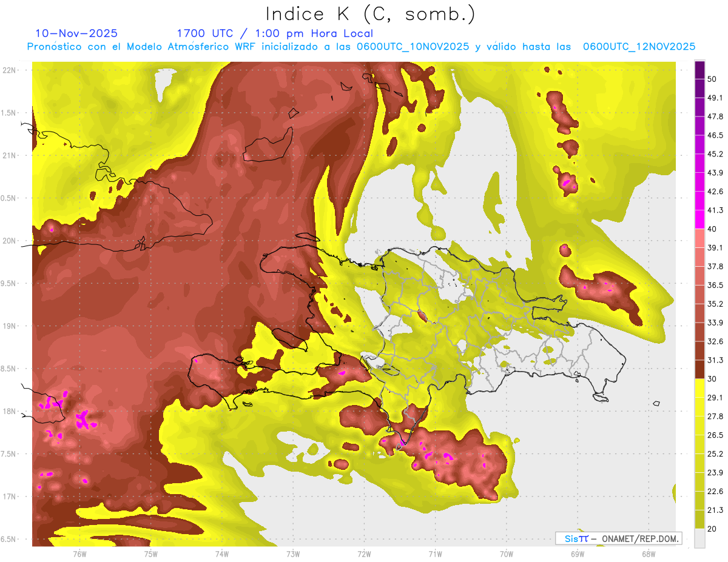Click the "69W" longitude label
728x562 pixels.
(578, 554)
